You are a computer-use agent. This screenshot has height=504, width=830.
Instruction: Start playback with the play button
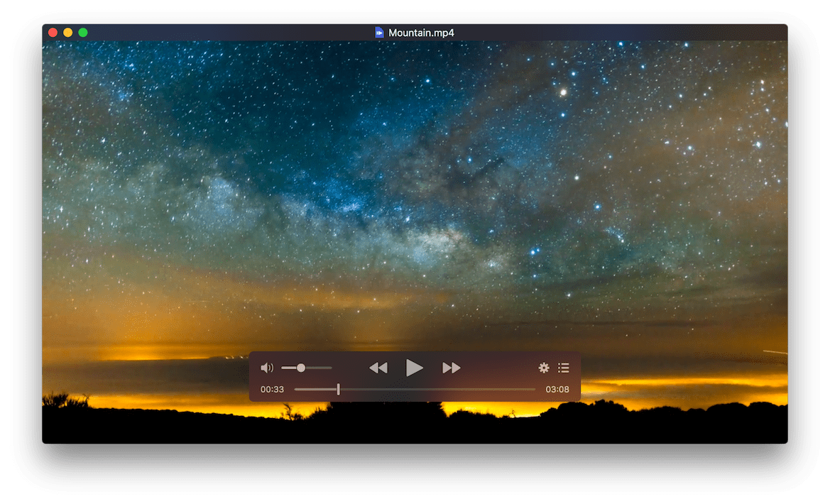point(414,368)
